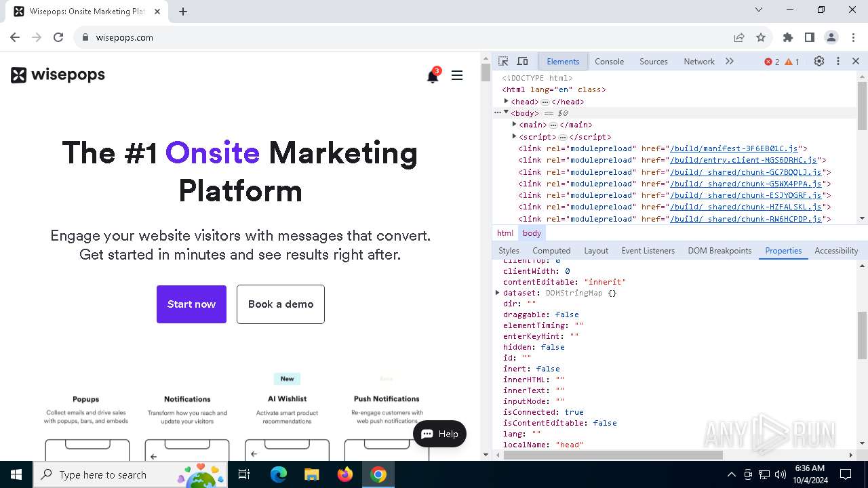Bookmark this tab with star icon
Screen dimensions: 868x488
click(761, 37)
